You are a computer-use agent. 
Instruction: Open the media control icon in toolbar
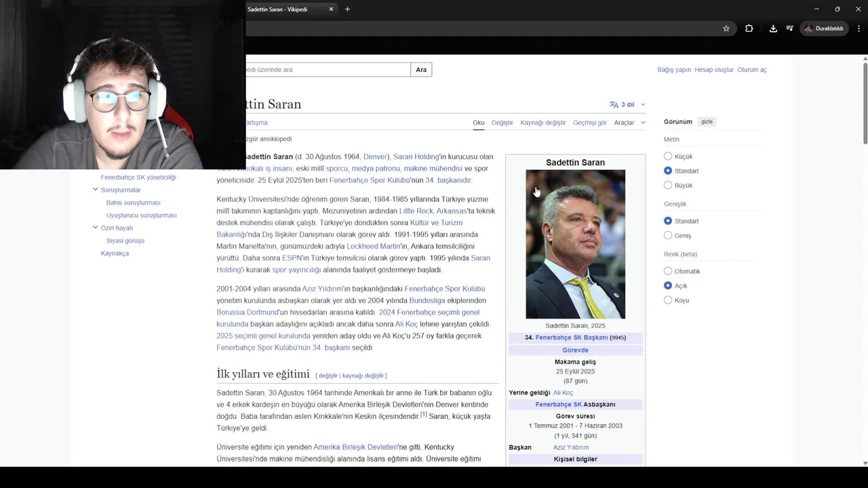pyautogui.click(x=790, y=28)
